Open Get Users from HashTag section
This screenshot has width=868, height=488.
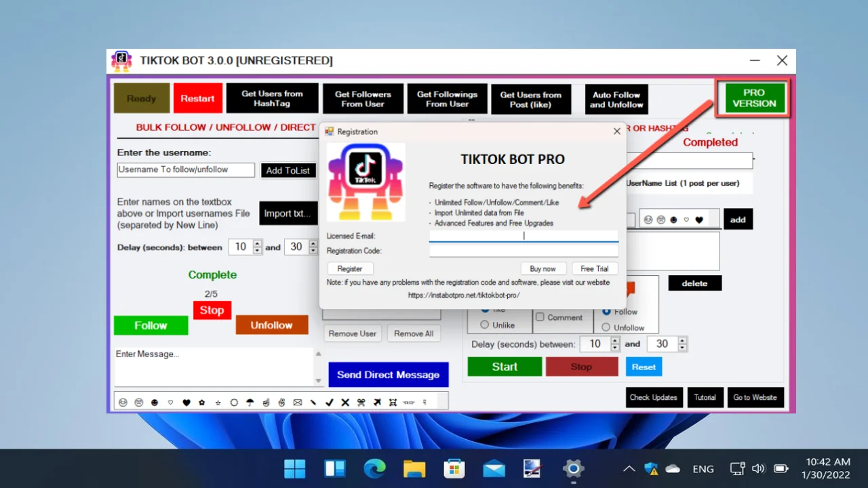(272, 98)
